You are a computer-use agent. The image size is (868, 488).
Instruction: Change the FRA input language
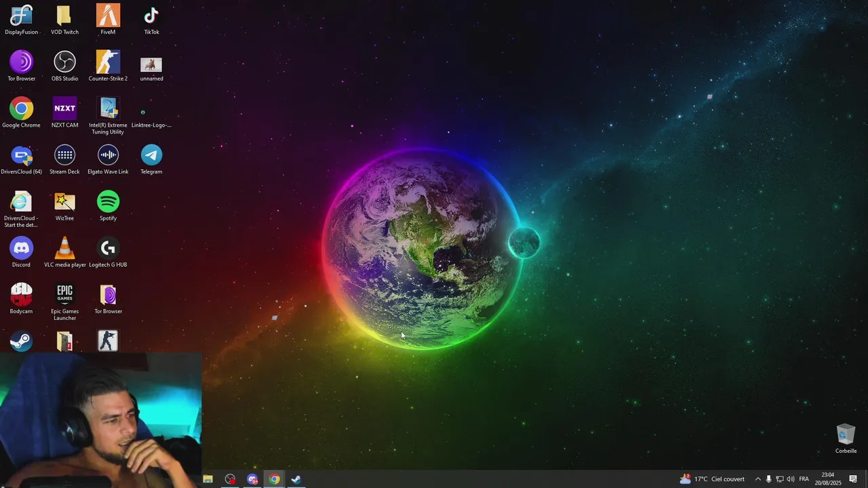click(804, 479)
